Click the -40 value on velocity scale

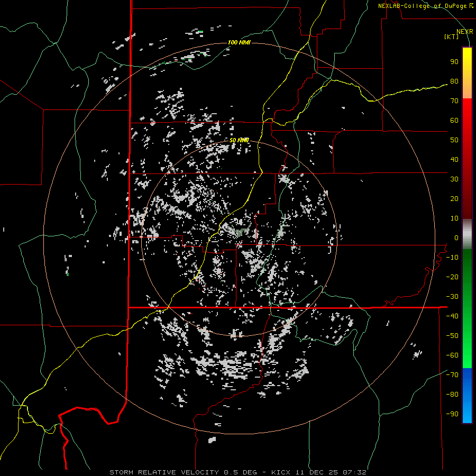452,316
